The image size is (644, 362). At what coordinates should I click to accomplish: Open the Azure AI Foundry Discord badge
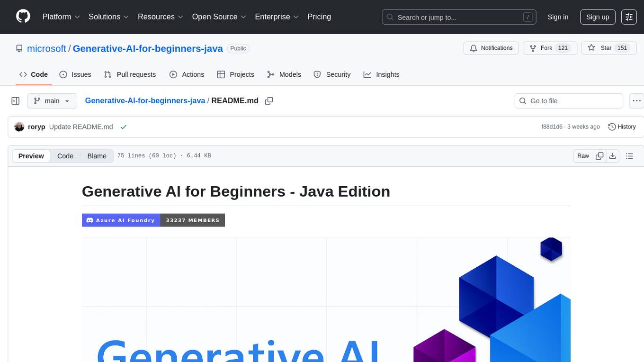(x=121, y=220)
